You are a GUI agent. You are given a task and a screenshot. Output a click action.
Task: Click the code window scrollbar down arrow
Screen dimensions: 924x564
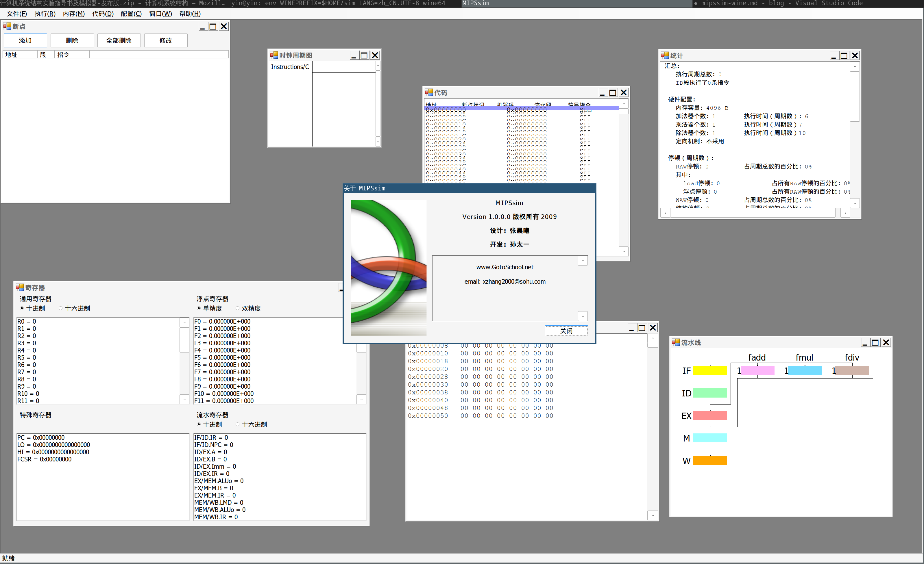pyautogui.click(x=624, y=251)
